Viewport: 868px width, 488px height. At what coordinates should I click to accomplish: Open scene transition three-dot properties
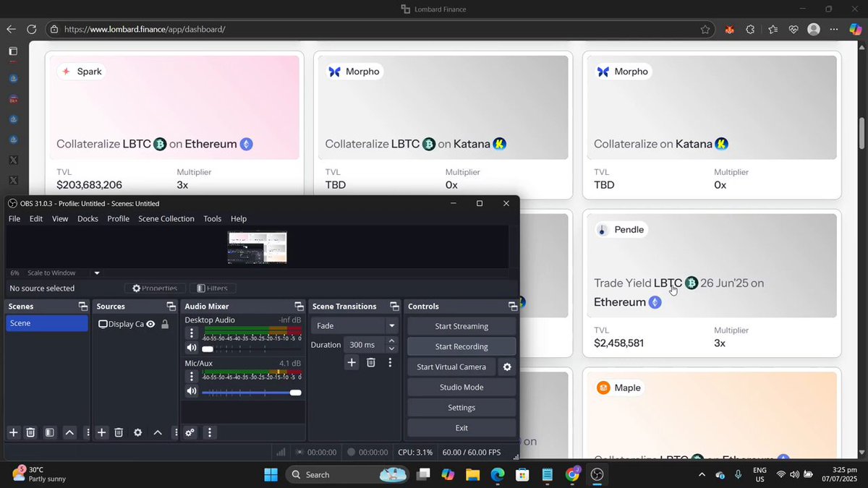tap(390, 362)
